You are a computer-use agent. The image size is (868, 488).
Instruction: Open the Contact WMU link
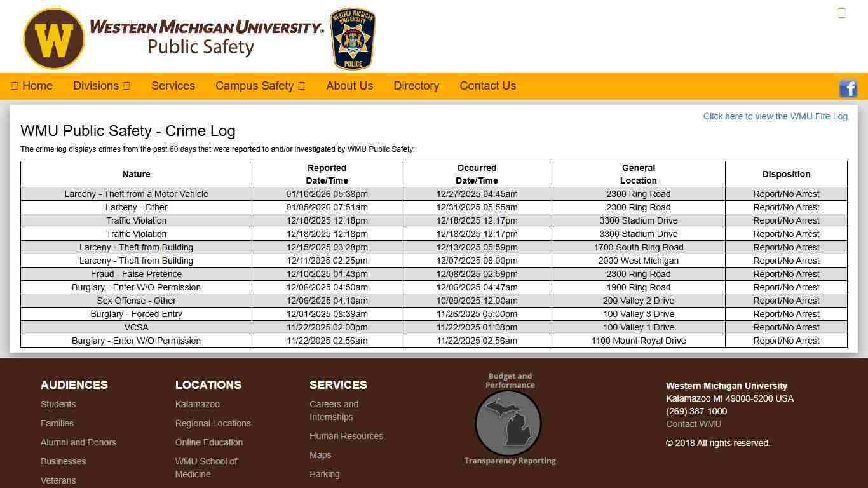(693, 424)
